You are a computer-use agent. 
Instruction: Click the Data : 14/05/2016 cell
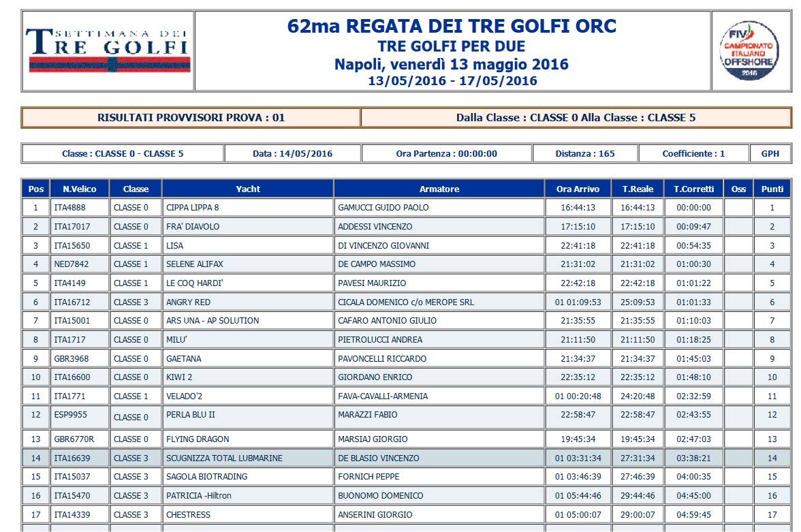click(x=293, y=153)
